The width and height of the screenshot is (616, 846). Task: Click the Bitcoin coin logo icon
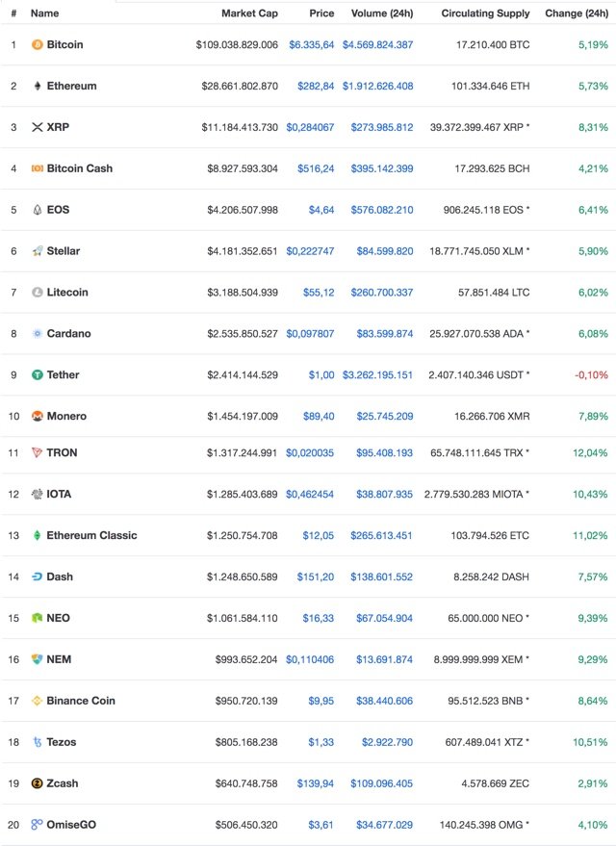tap(38, 45)
